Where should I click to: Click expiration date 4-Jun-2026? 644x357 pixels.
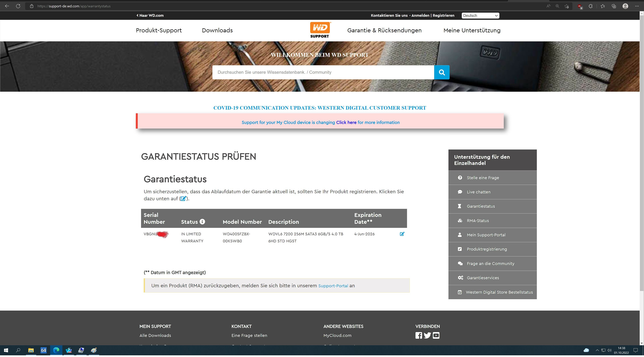364,234
